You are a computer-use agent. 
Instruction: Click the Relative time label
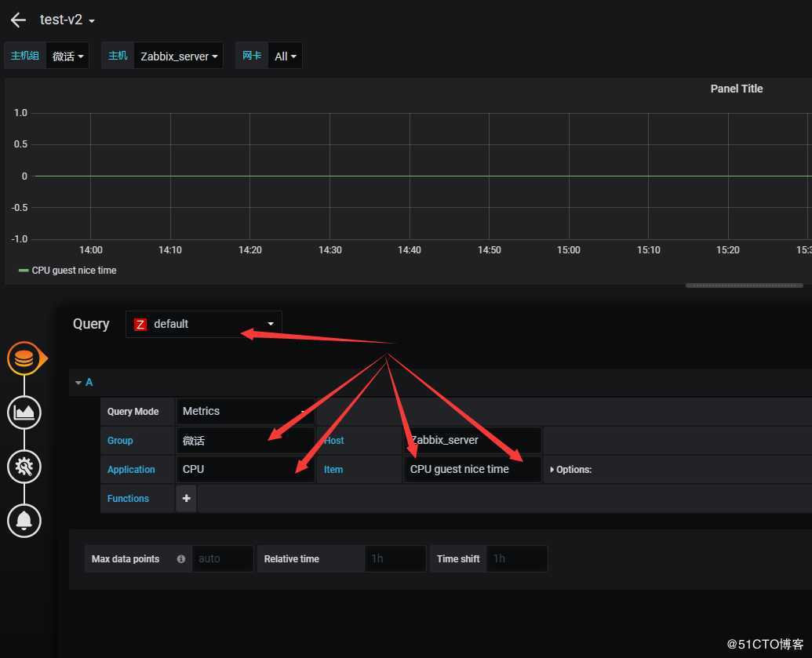pyautogui.click(x=292, y=559)
